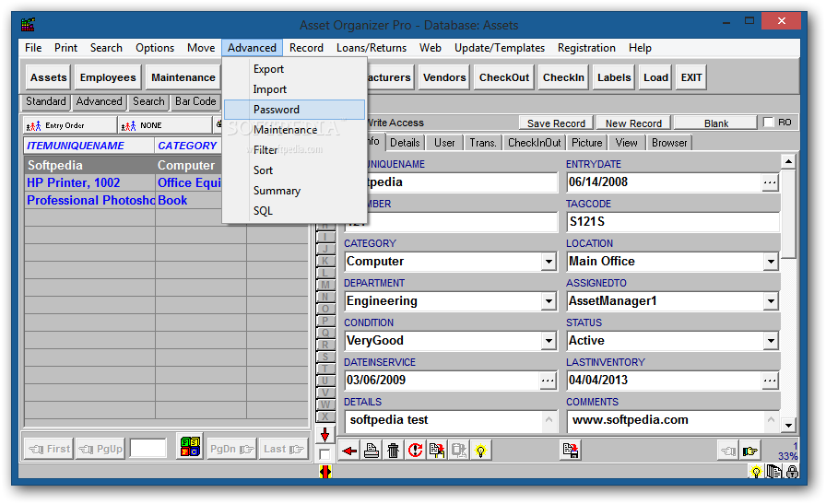Screen dimensions: 826x504
Task: Toggle the RO read-only checkbox
Action: point(769,123)
